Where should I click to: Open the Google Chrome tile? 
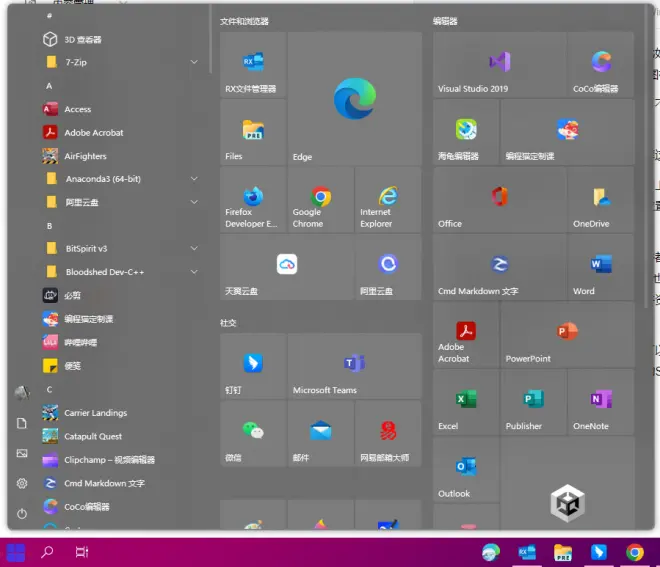pyautogui.click(x=321, y=200)
